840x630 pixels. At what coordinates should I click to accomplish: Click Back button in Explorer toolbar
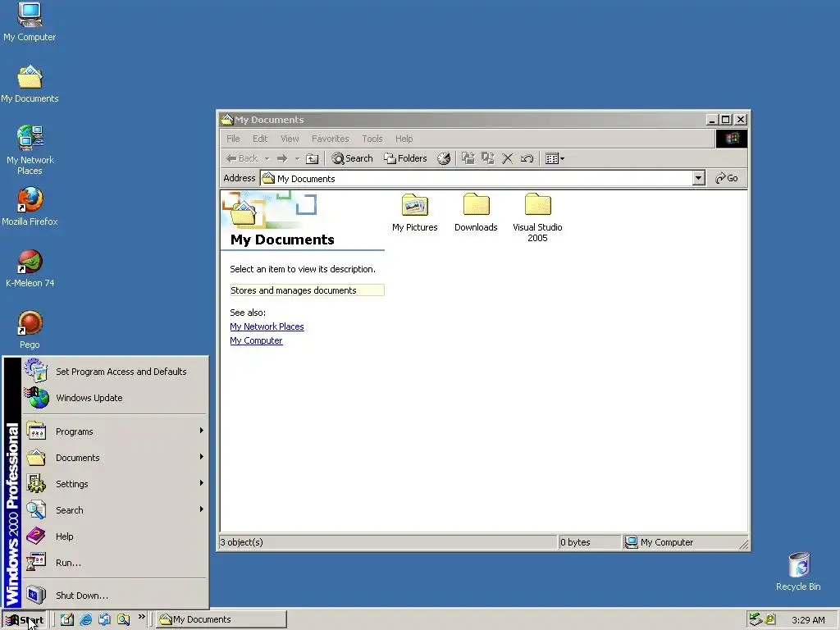(x=242, y=158)
